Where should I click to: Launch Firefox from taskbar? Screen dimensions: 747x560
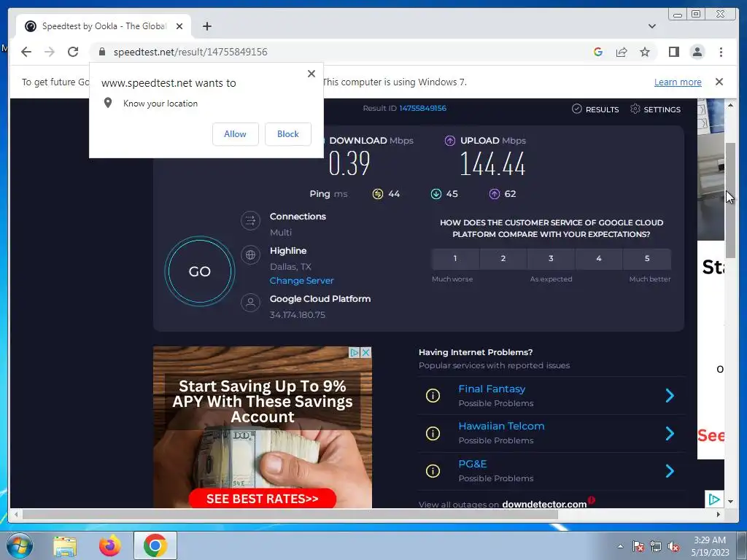tap(109, 545)
